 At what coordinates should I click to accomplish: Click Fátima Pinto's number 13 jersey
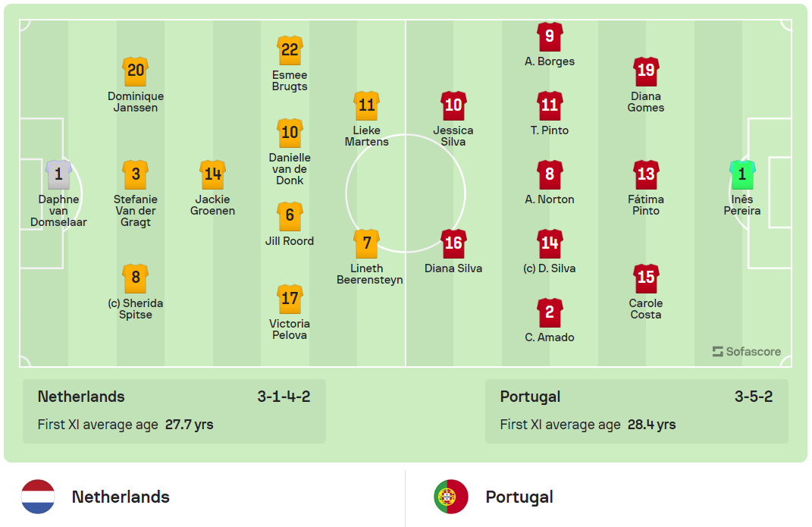pyautogui.click(x=646, y=175)
